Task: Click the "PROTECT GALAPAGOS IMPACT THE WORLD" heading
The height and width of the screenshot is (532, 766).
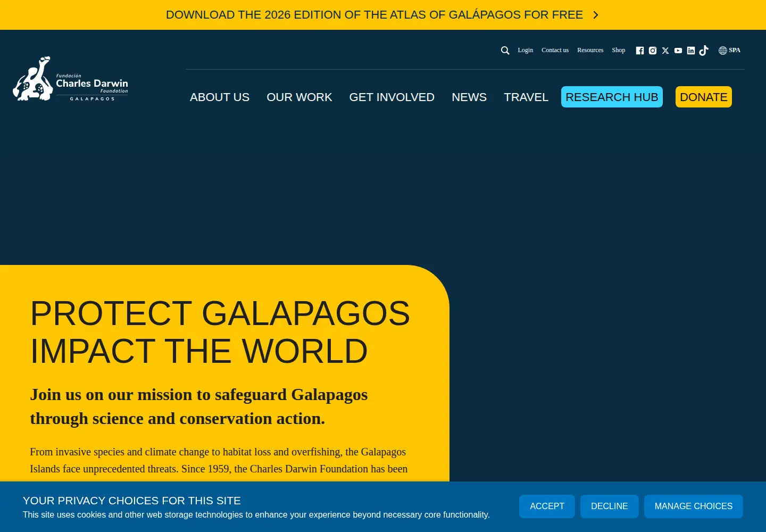Action: [220, 332]
